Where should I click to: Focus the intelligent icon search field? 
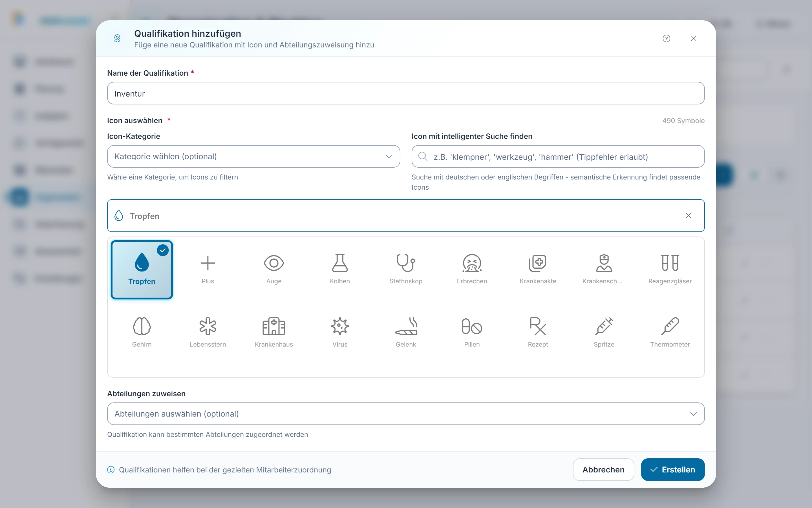tap(558, 156)
